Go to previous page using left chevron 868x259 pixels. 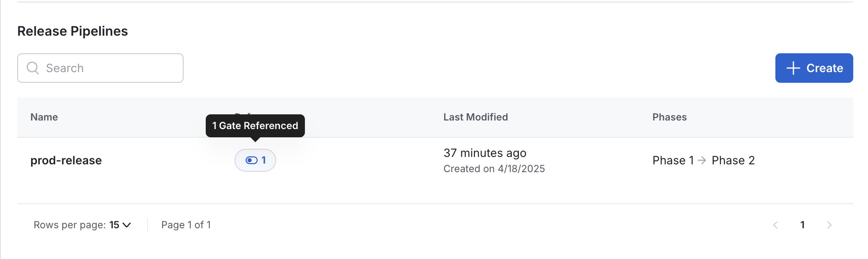(775, 225)
